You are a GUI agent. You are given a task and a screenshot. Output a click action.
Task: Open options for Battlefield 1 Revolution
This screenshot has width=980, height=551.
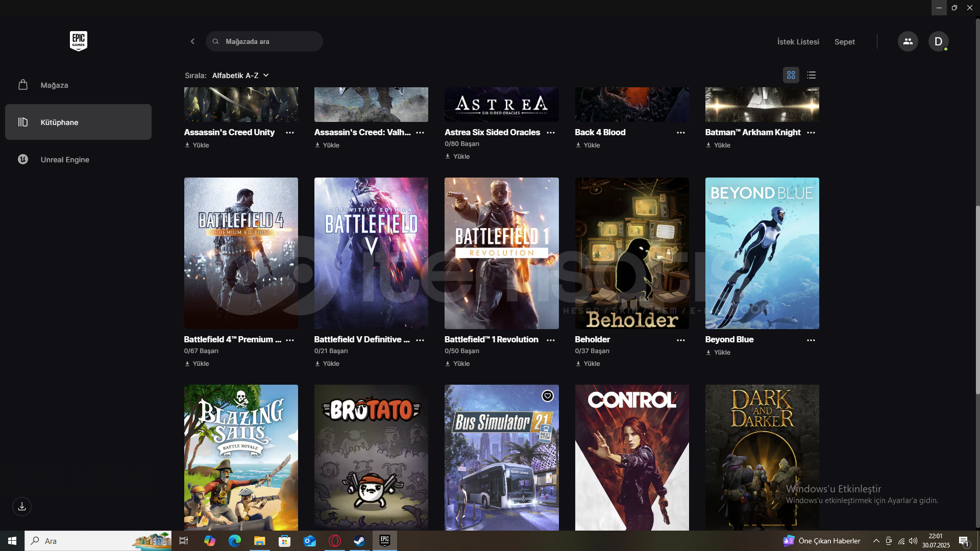(551, 340)
